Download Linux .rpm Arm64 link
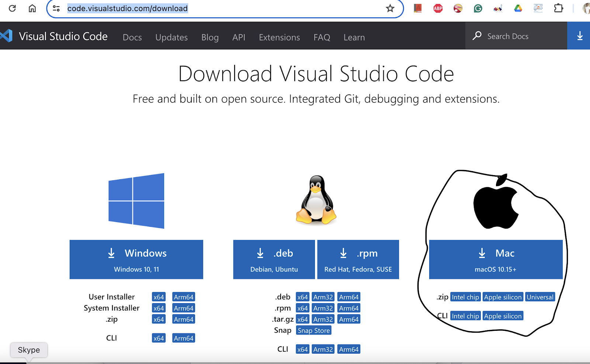This screenshot has width=590, height=364. (x=349, y=308)
